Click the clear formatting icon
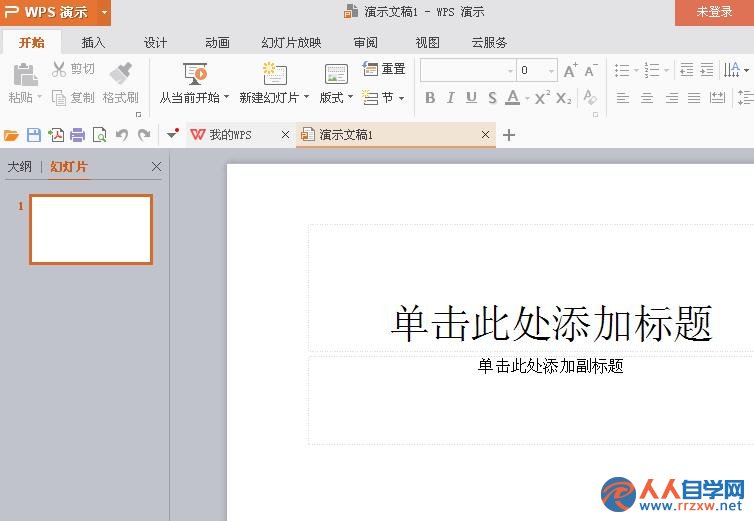The width and height of the screenshot is (754, 521). 590,98
